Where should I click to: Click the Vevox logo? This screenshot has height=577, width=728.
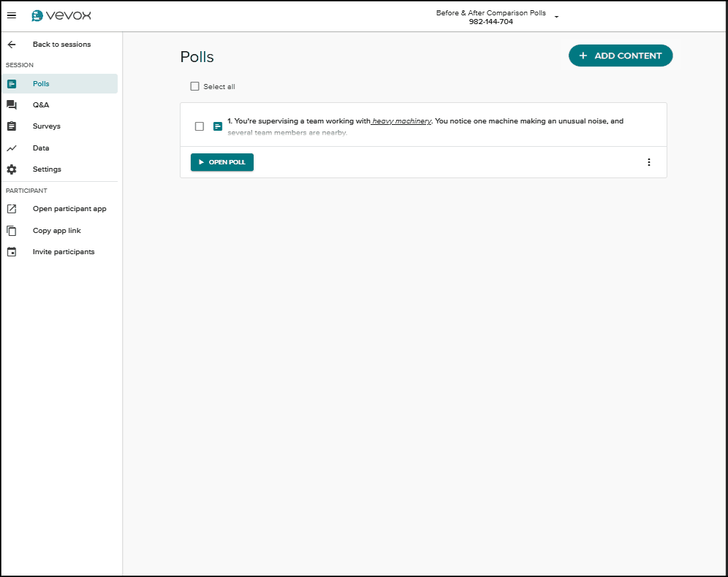61,16
